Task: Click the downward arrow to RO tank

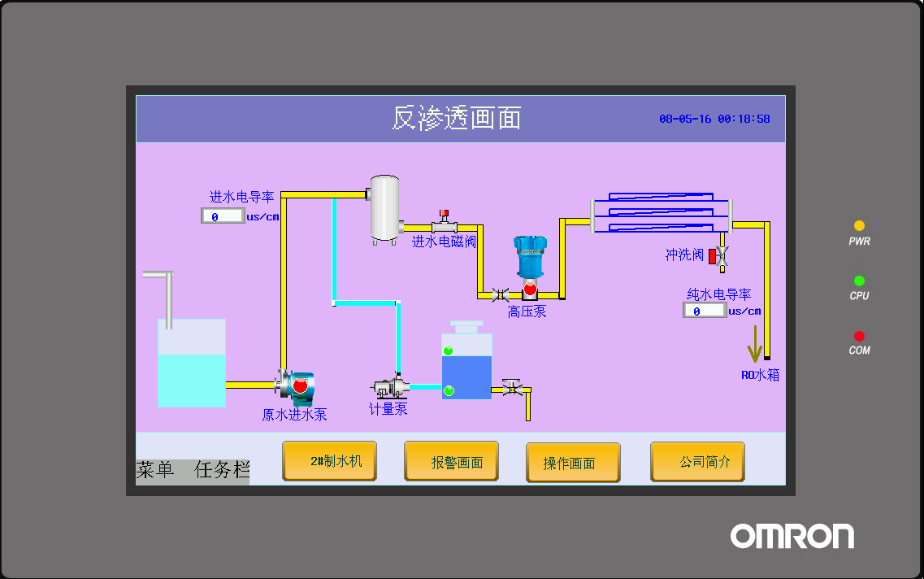Action: coord(754,344)
